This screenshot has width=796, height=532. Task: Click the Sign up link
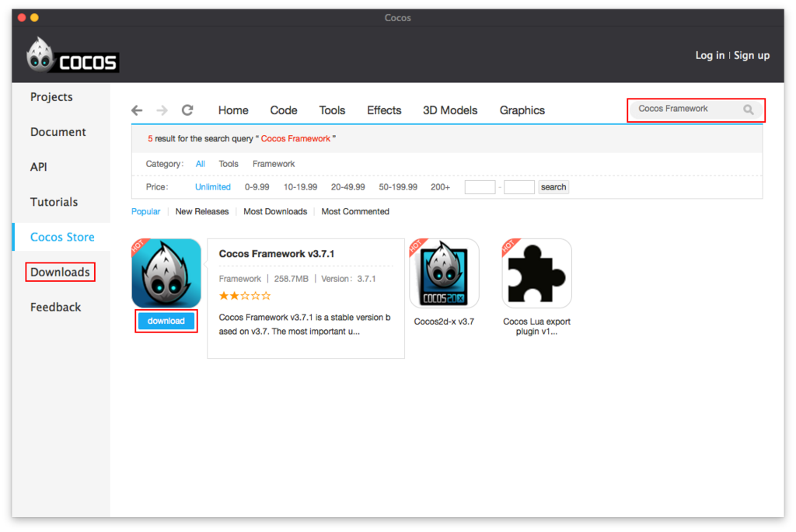tap(752, 55)
